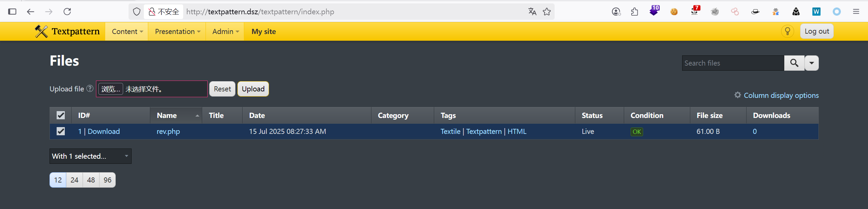The height and width of the screenshot is (209, 868).
Task: Click the browser translate page icon
Action: coord(532,12)
